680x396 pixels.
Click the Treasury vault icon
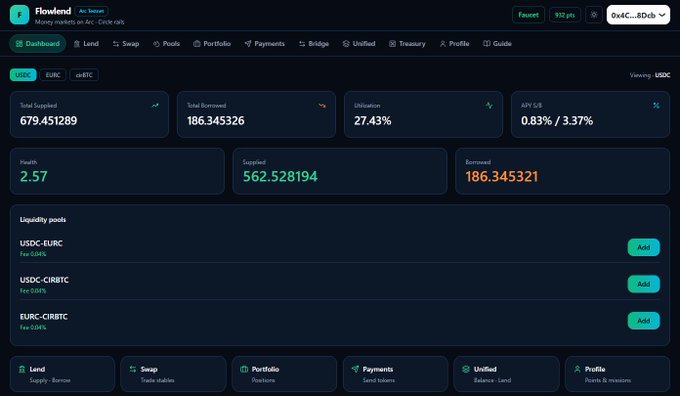click(392, 43)
